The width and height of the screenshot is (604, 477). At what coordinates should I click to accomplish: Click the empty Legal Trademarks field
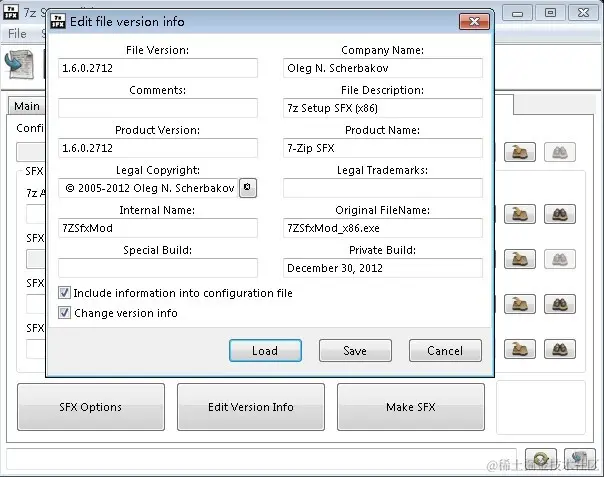383,188
